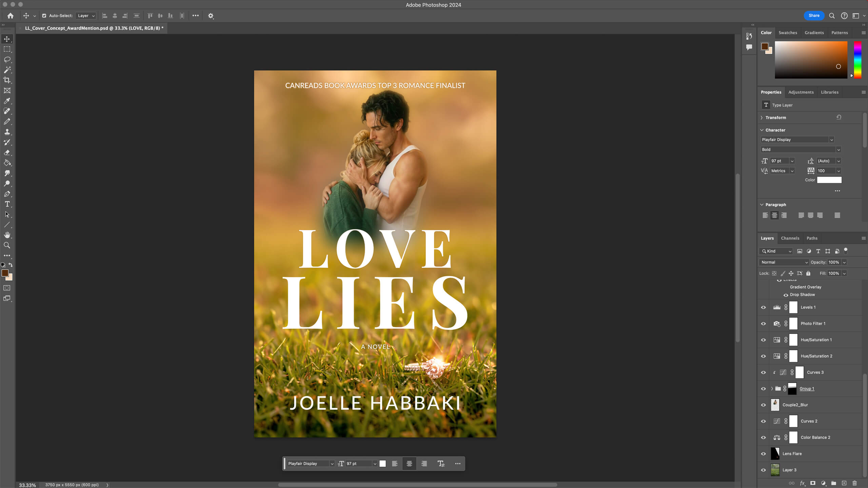Click the Share button
This screenshot has width=868, height=488.
click(x=814, y=16)
